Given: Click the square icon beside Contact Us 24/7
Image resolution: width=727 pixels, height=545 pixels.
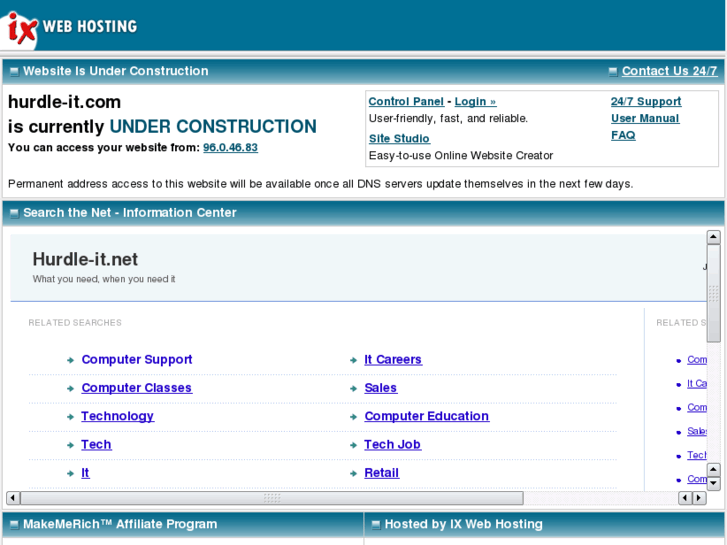Looking at the screenshot, I should [613, 71].
